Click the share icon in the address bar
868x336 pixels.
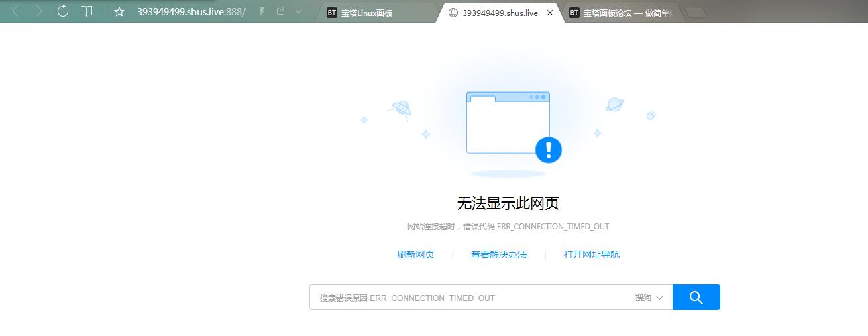coord(280,12)
